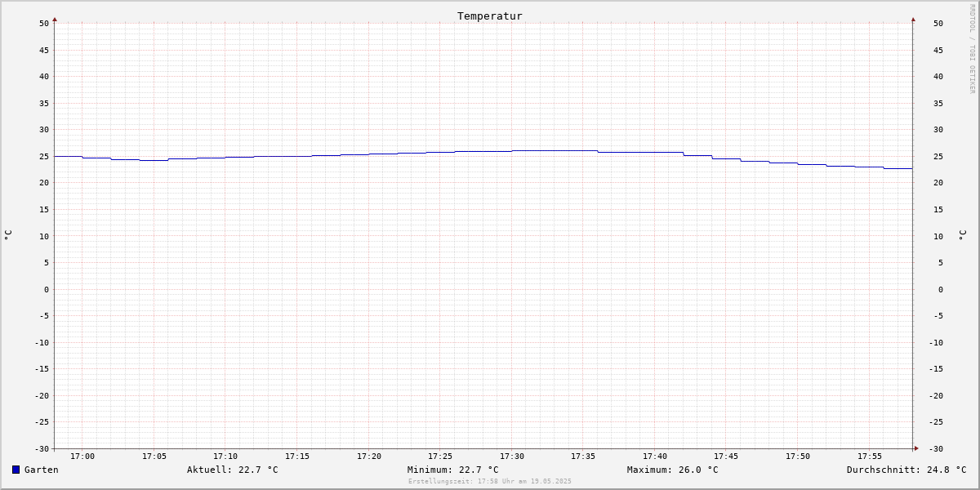
Task: Click the °C unit label on left axis
Action: [x=8, y=234]
